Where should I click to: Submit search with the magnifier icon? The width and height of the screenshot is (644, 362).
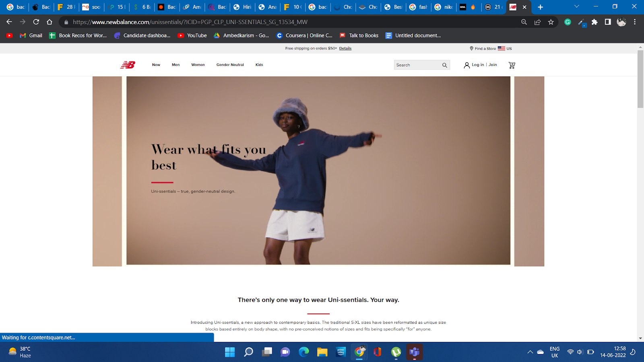click(x=445, y=65)
